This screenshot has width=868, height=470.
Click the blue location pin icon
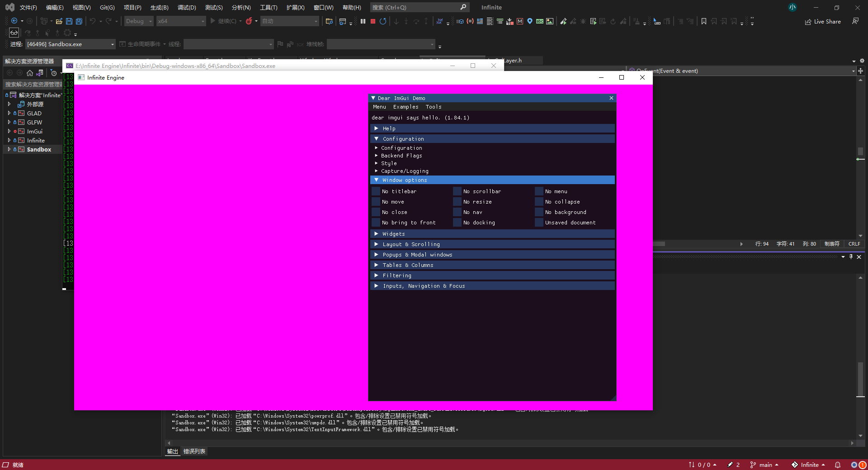(530, 21)
